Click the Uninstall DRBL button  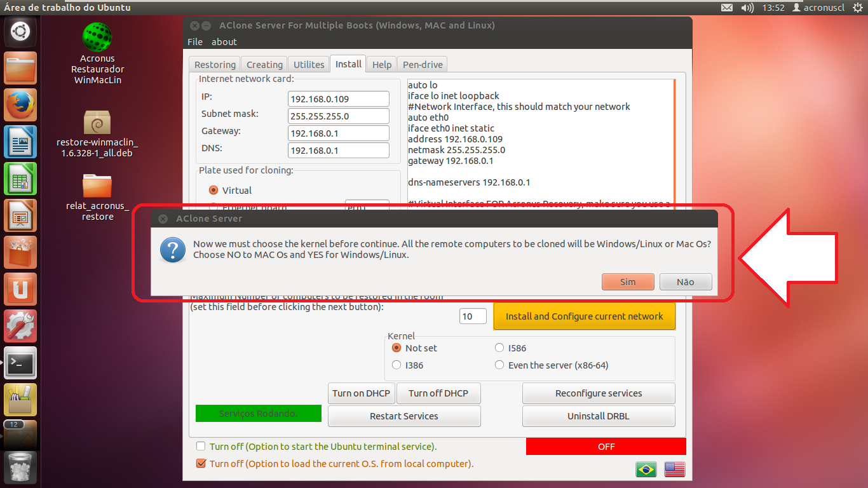click(x=599, y=416)
